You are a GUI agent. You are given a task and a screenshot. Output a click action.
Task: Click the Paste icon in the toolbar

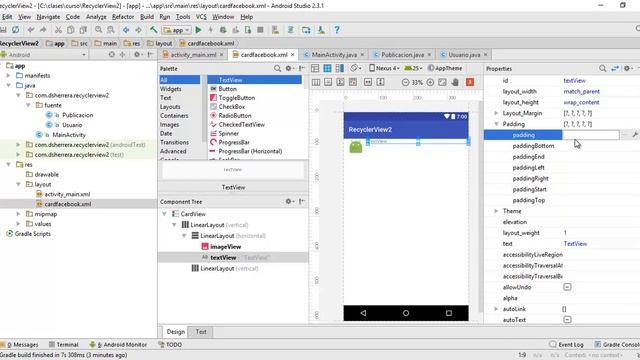click(x=83, y=30)
